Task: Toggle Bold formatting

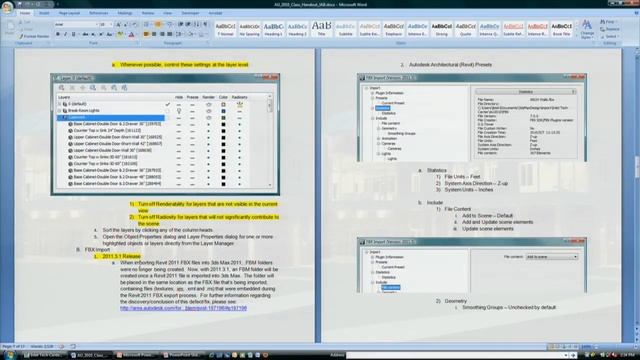Action: 58,34
